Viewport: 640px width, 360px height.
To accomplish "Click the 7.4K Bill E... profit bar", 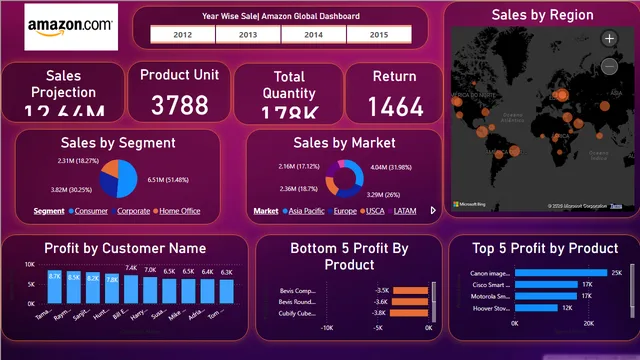I will [x=131, y=289].
